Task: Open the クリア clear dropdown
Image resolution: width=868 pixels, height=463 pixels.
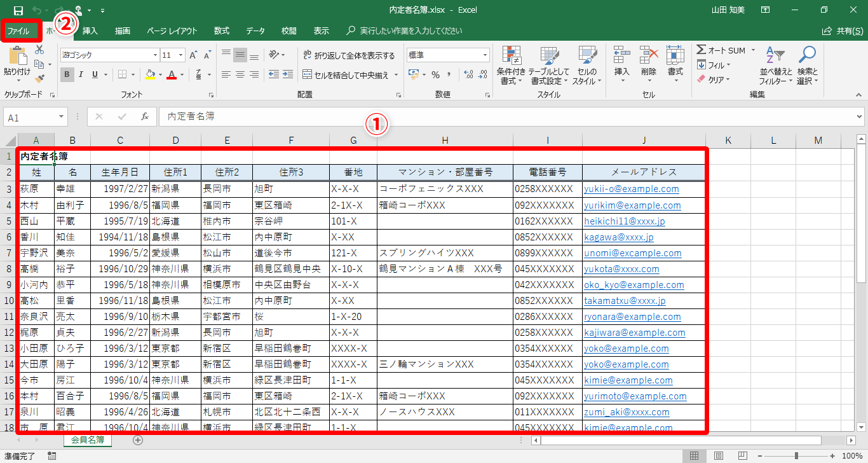Action: tap(714, 79)
